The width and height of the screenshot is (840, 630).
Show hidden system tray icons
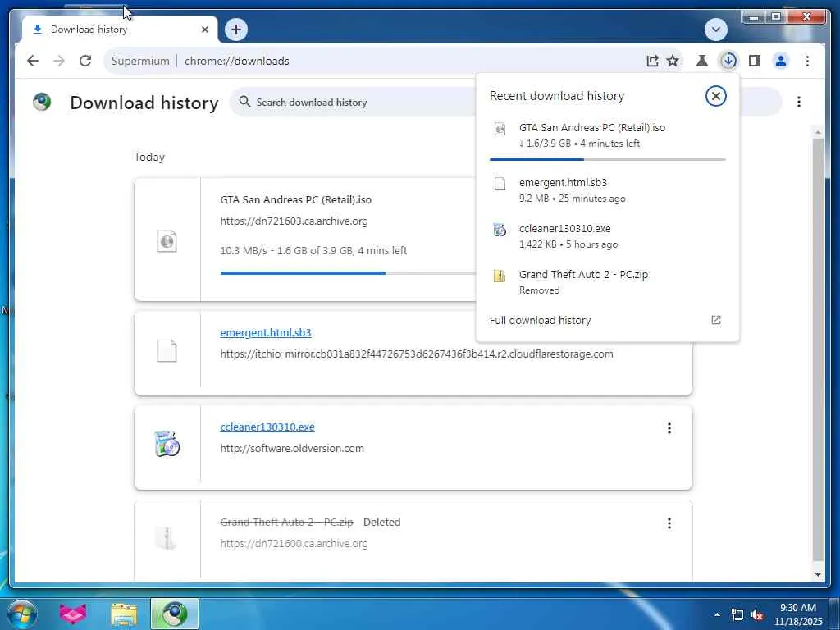[717, 614]
